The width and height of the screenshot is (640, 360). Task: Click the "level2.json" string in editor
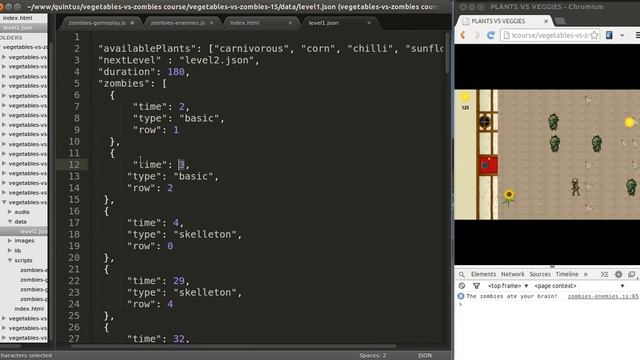(x=216, y=60)
